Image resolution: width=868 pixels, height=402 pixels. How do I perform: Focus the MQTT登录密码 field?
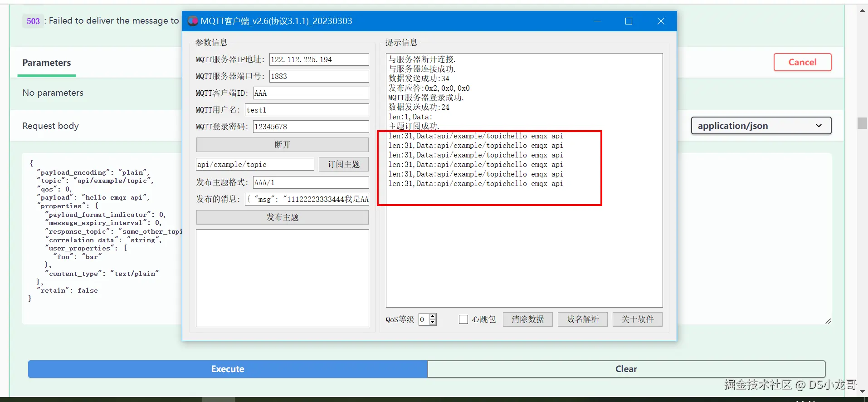pyautogui.click(x=311, y=127)
